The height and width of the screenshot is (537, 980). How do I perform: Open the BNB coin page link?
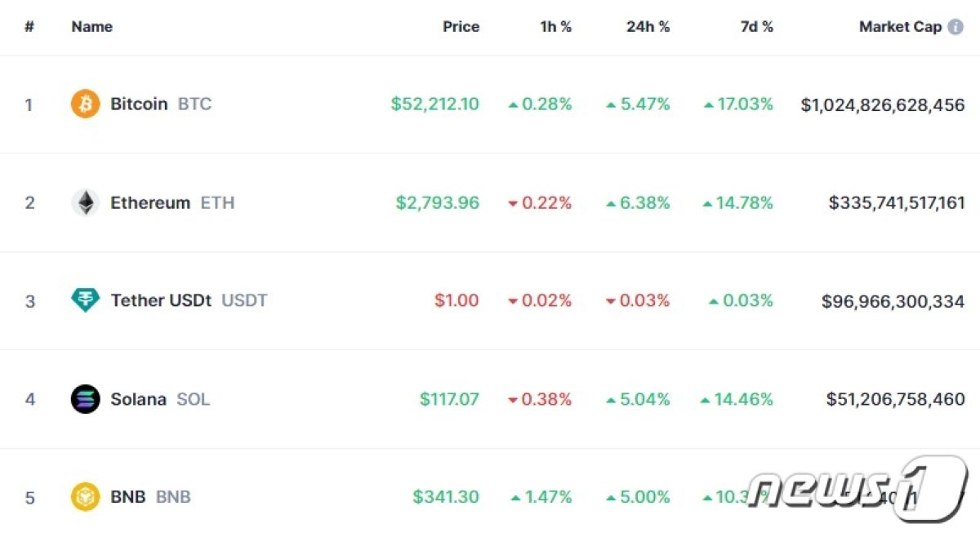[128, 497]
